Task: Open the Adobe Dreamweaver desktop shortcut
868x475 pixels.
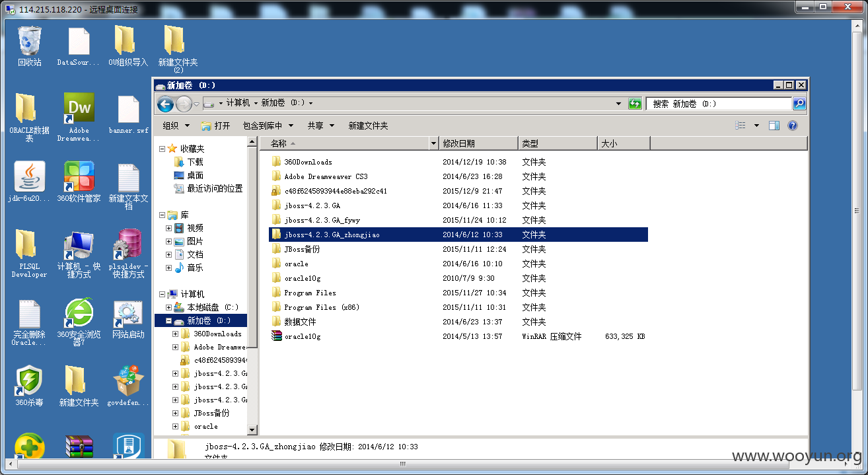Action: 79,117
